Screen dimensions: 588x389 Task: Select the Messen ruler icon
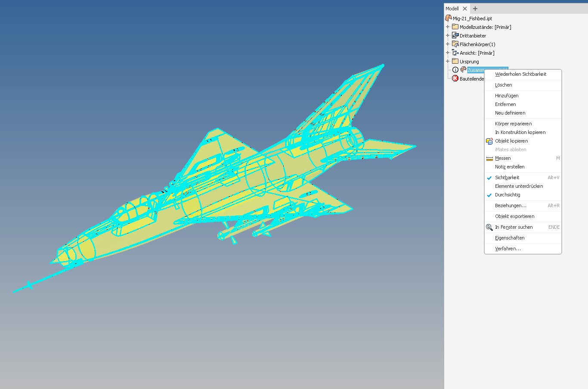tap(489, 158)
